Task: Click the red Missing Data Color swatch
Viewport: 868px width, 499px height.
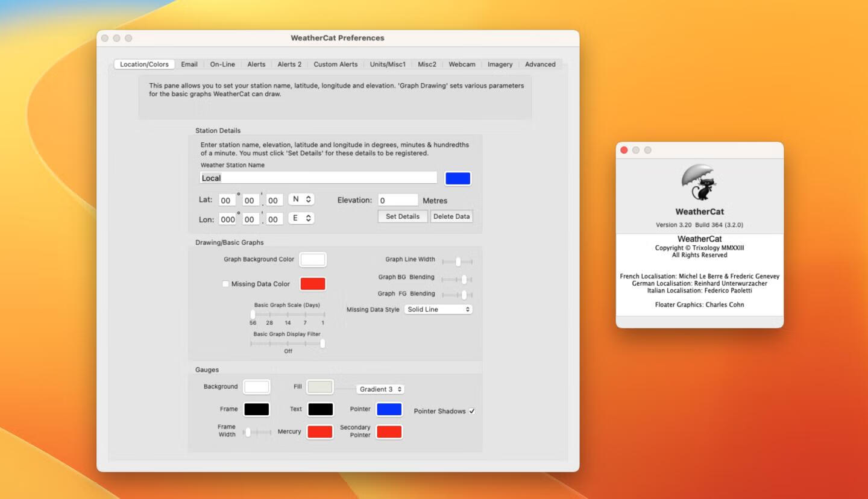Action: [x=312, y=283]
